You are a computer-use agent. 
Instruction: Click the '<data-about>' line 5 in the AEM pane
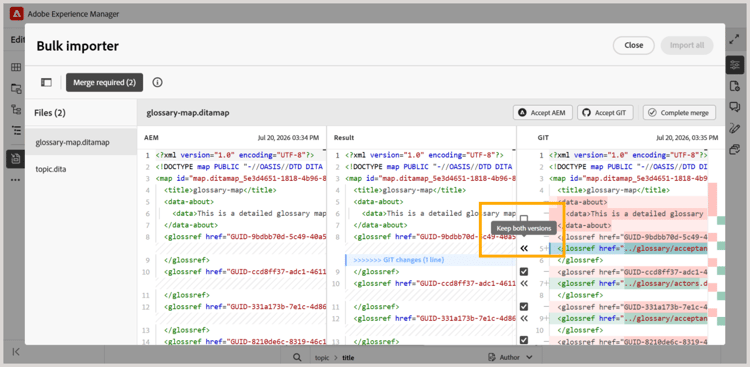pos(188,201)
